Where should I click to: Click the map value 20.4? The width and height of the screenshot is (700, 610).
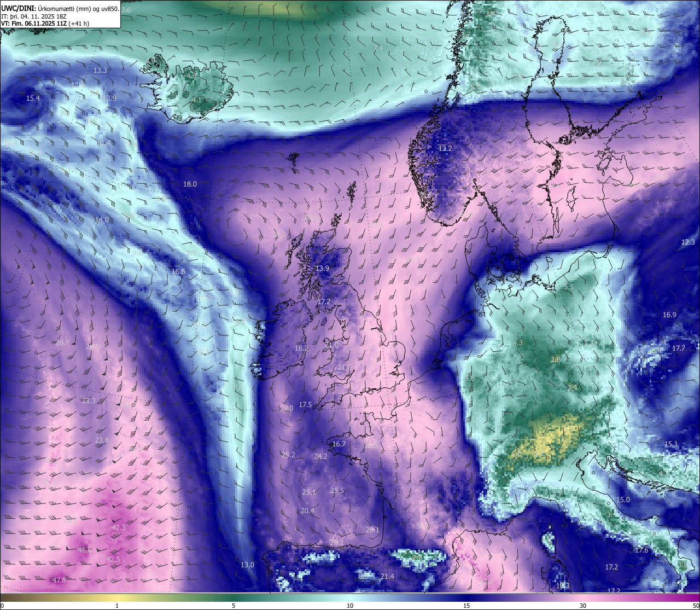coord(307,511)
